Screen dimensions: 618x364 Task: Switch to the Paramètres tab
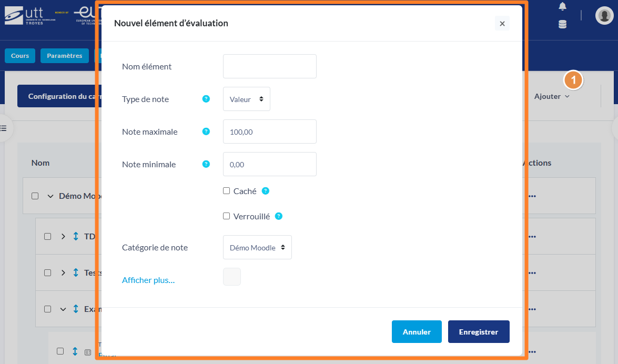pos(65,56)
